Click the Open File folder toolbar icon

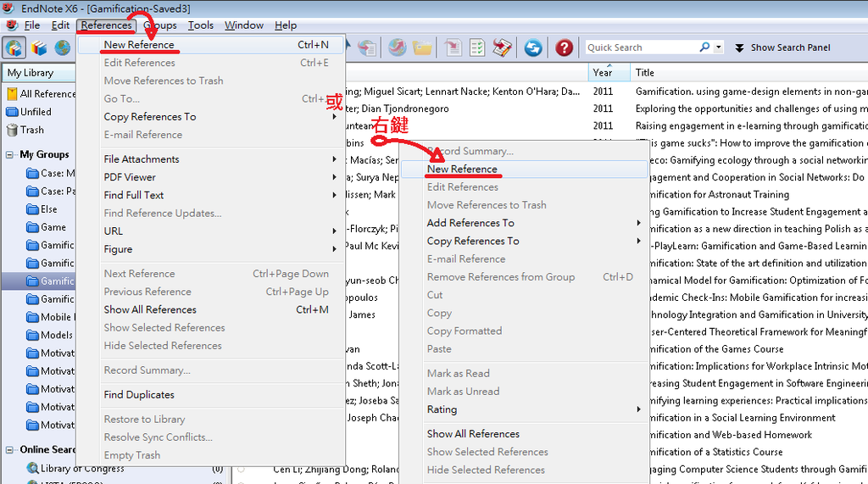pos(422,48)
